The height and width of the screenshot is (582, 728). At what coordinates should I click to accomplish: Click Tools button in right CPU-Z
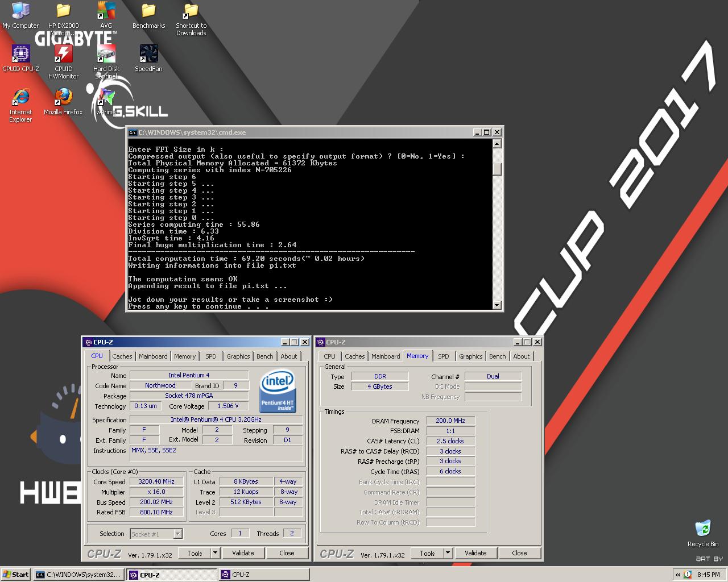427,553
